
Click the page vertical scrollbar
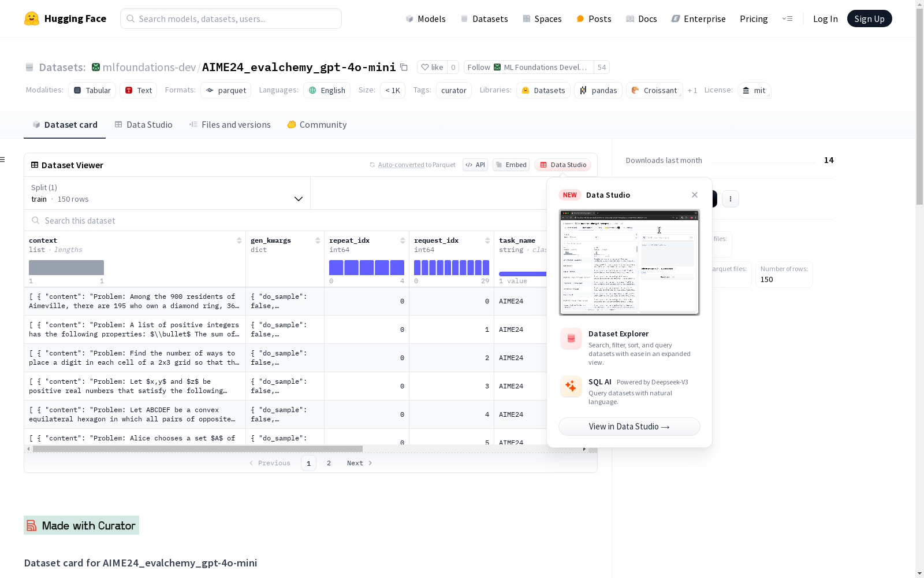coord(919,108)
